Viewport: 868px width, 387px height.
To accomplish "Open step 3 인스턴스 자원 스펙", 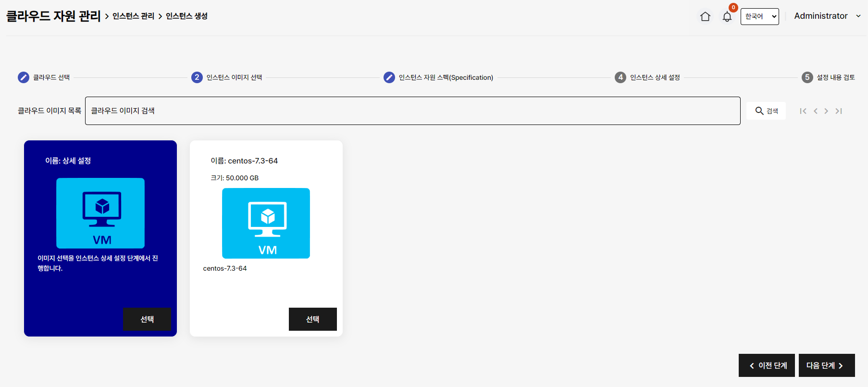I will click(x=389, y=77).
